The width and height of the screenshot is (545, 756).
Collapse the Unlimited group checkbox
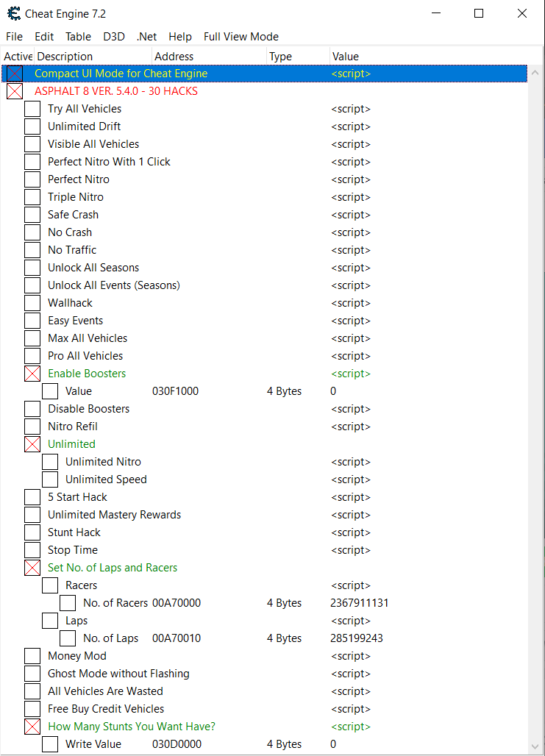coord(32,444)
